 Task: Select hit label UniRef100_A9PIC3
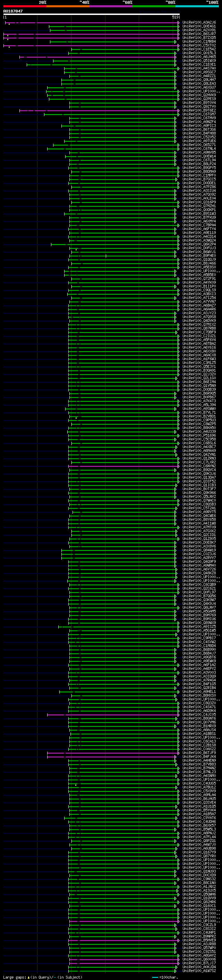(199, 125)
